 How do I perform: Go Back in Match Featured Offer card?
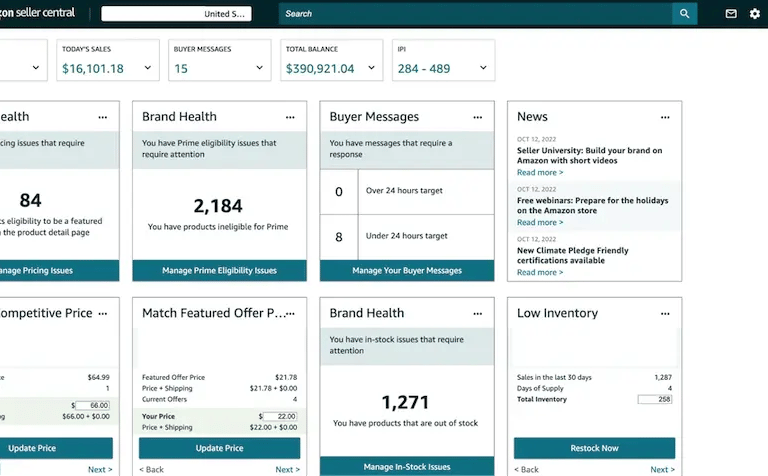[151, 469]
